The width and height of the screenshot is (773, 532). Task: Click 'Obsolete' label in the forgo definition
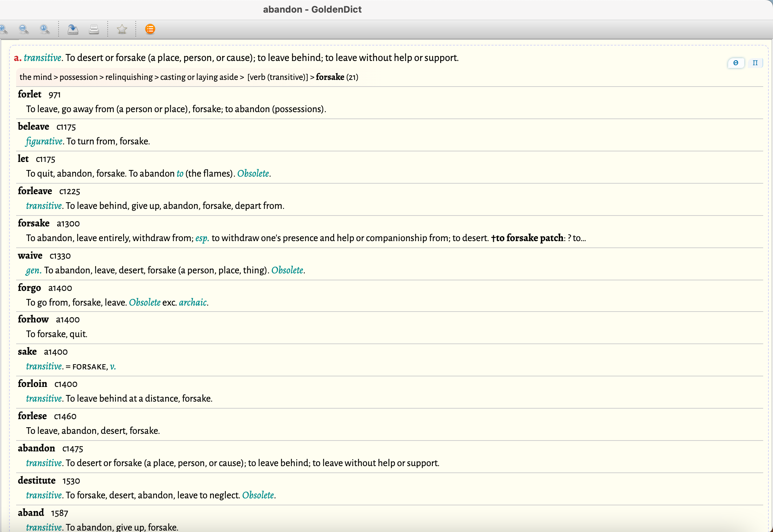[145, 302]
